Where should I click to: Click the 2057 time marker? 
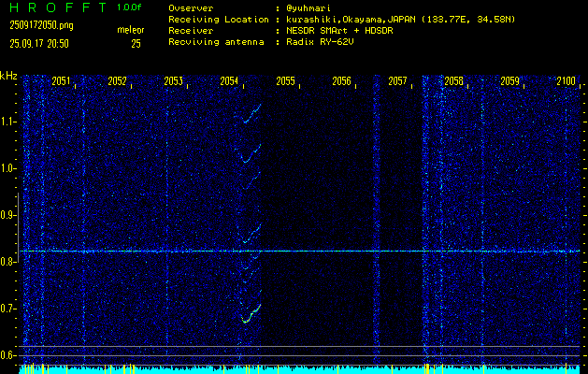tap(397, 81)
